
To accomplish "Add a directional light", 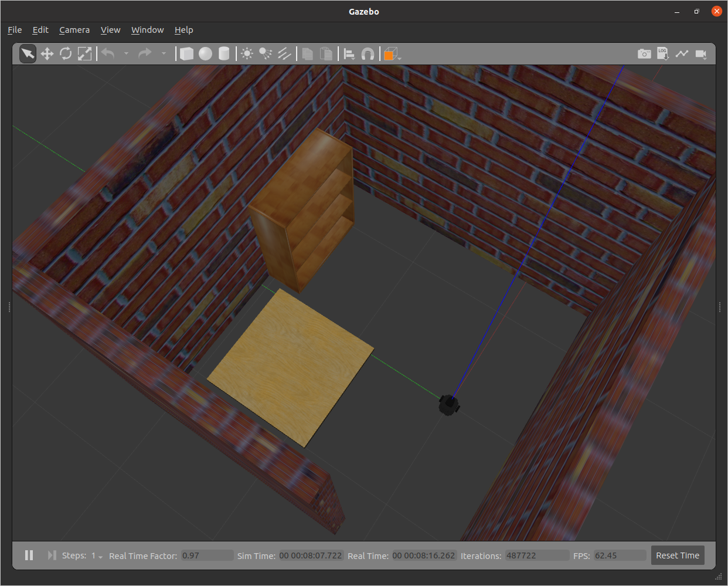I will click(x=284, y=54).
